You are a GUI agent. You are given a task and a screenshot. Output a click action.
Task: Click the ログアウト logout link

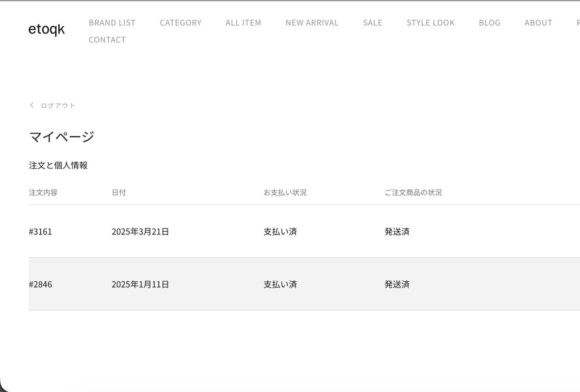(x=58, y=105)
